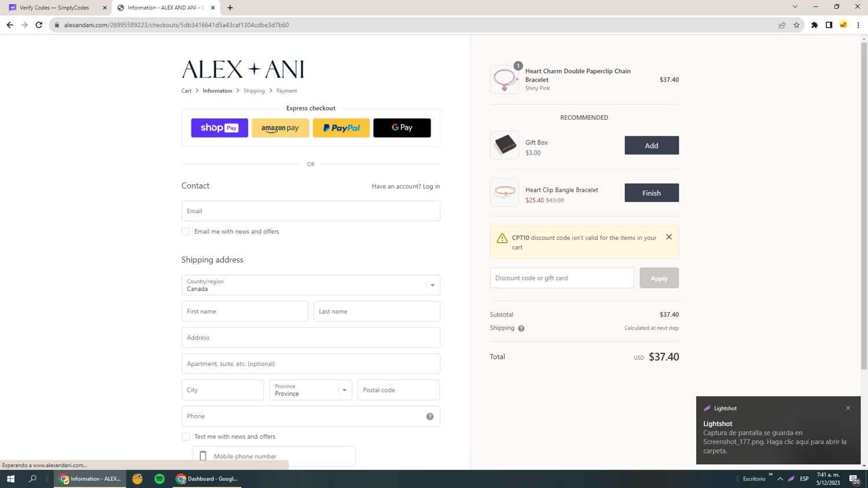Bookmark this page with the star icon

[x=796, y=25]
